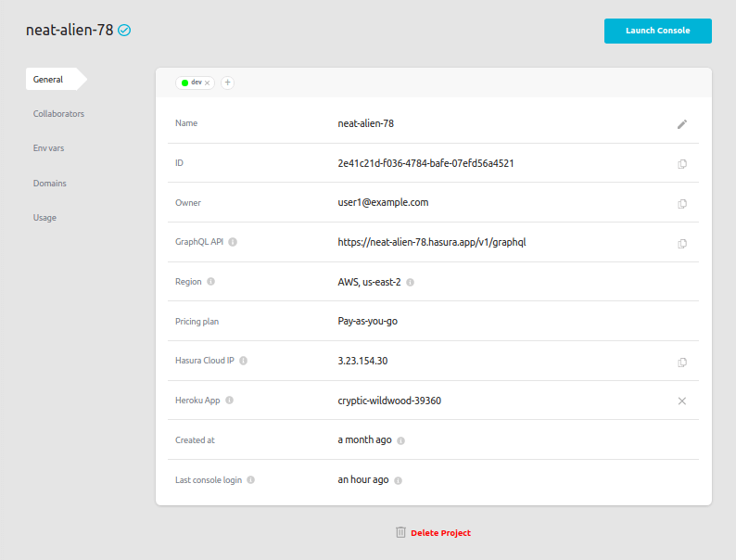The height and width of the screenshot is (560, 736).
Task: Click info icon beside Region label
Action: [211, 282]
